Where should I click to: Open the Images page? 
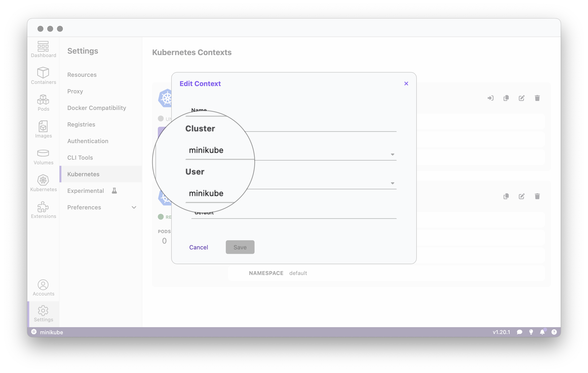pos(43,129)
